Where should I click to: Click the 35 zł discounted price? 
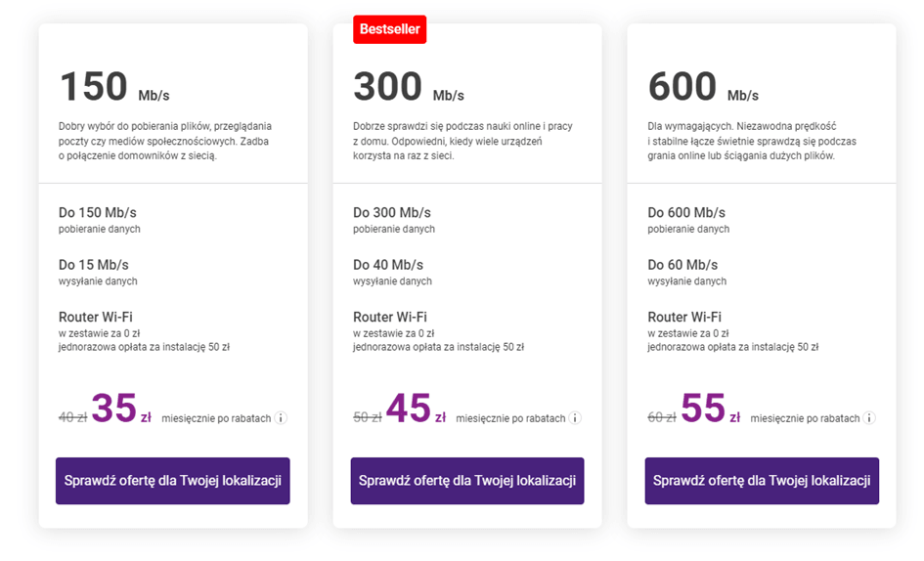click(x=121, y=409)
